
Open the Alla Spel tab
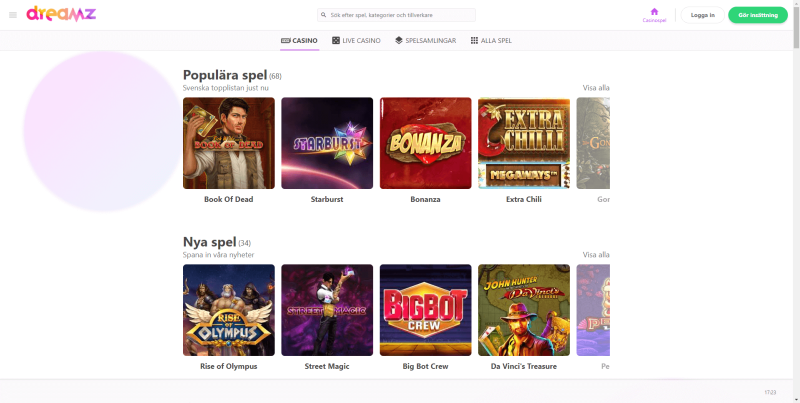coord(491,40)
